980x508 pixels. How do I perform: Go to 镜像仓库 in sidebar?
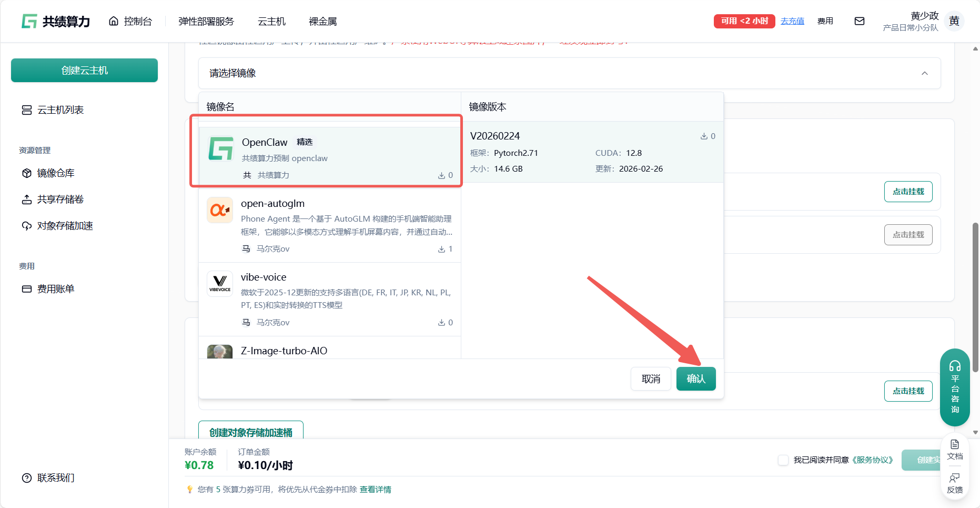point(56,173)
